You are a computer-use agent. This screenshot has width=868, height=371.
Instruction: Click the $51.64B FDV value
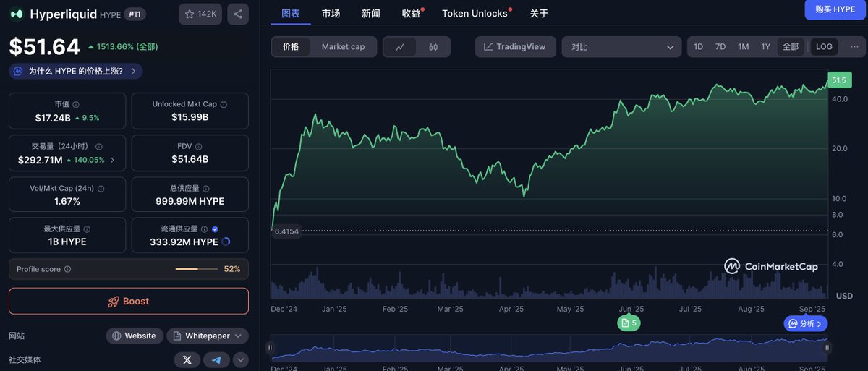[190, 159]
